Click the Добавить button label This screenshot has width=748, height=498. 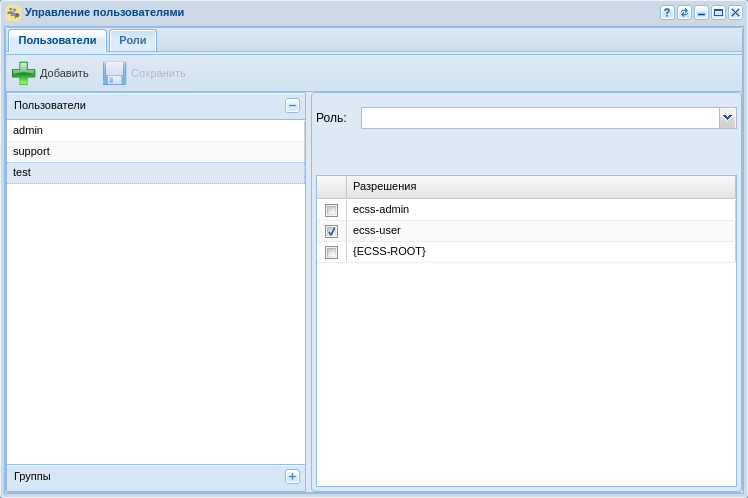click(x=64, y=73)
